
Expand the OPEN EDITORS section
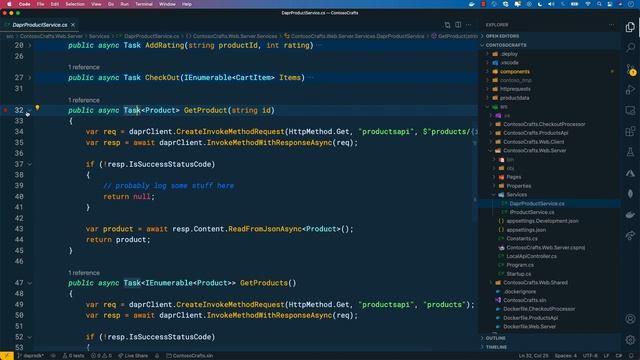(x=502, y=36)
